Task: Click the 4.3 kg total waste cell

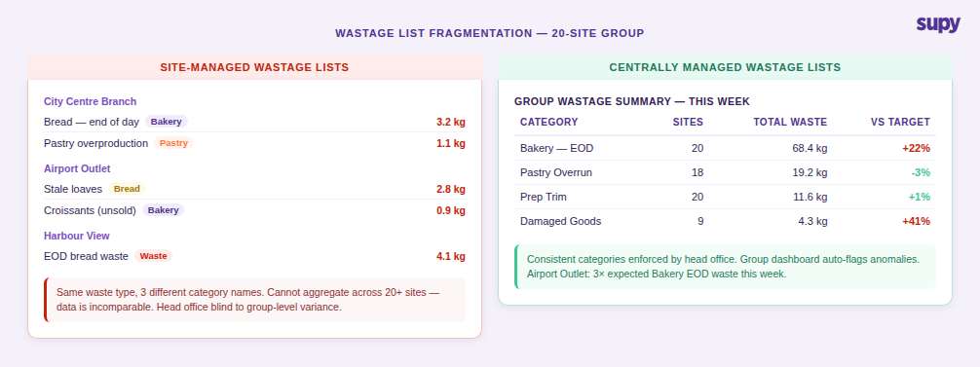Action: [x=811, y=221]
